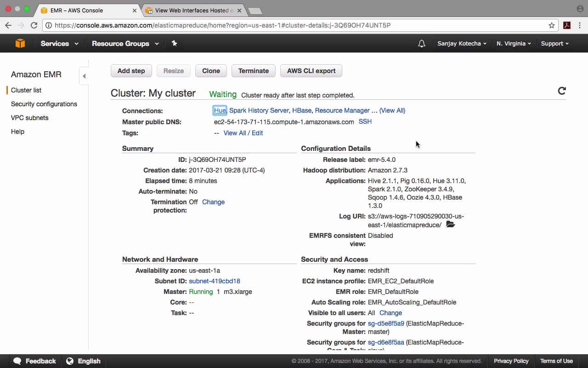Open the Chrome menu three dots
588x368 pixels.
click(580, 25)
